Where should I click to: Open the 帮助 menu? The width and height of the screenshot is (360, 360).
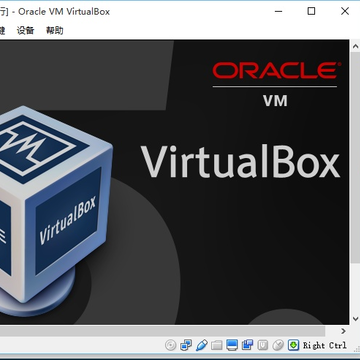(55, 31)
